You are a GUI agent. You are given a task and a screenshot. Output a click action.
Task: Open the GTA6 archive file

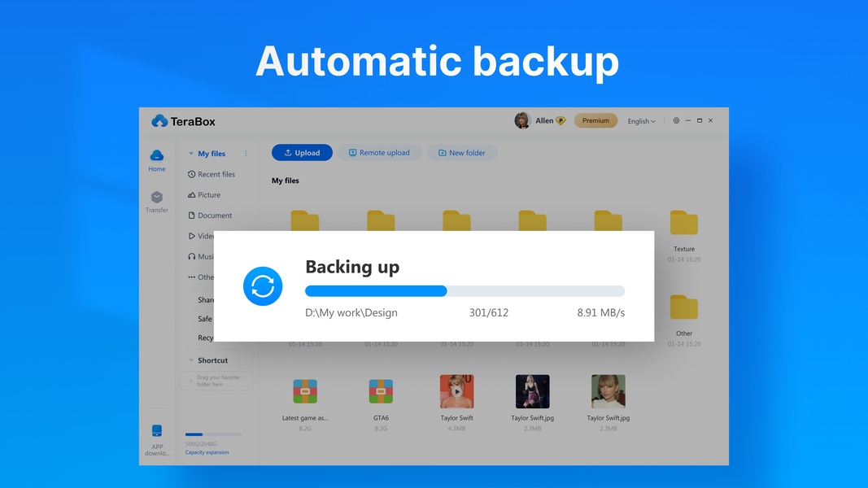coord(381,392)
